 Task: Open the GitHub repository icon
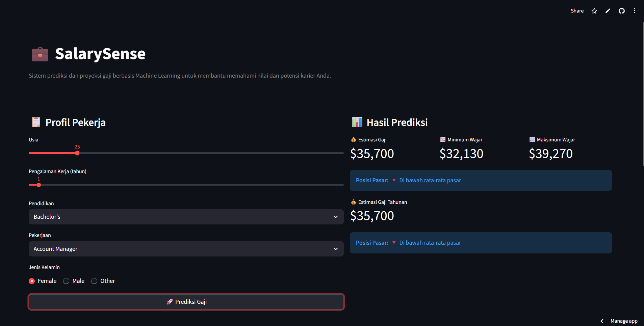[x=621, y=11]
